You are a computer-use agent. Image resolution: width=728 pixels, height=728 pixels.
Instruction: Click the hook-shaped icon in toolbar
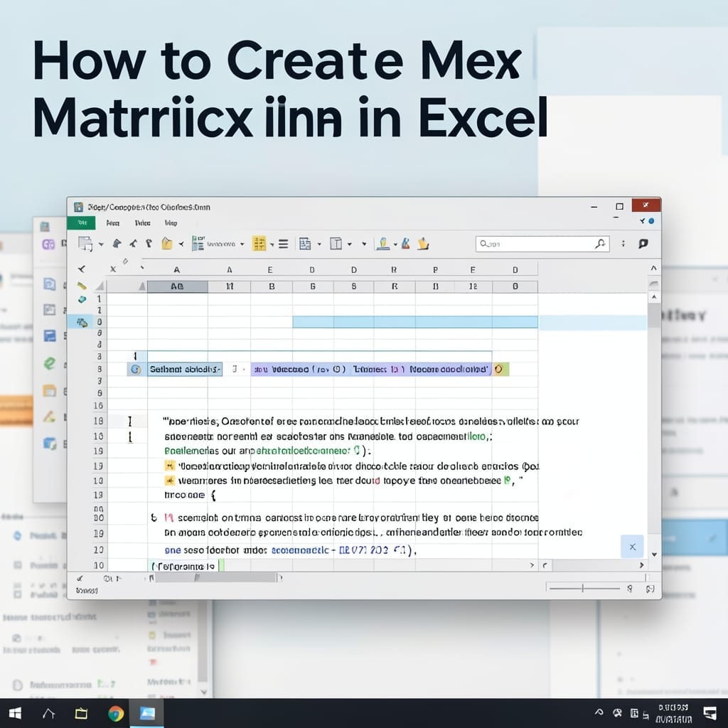tap(149, 243)
